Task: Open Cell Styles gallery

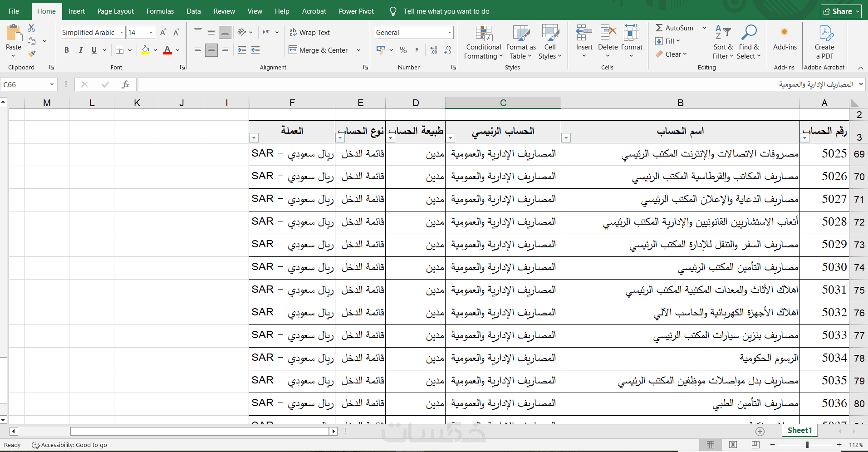Action: 550,42
